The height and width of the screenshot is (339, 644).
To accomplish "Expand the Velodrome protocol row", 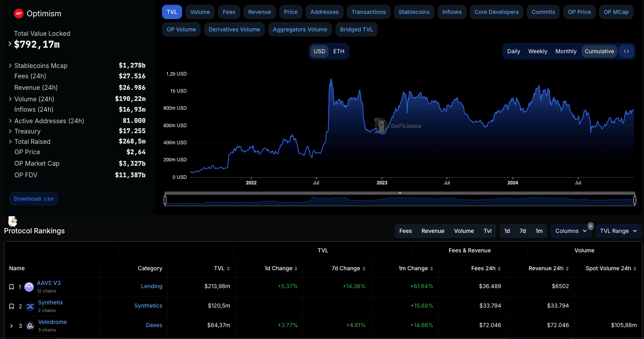I will click(x=12, y=326).
